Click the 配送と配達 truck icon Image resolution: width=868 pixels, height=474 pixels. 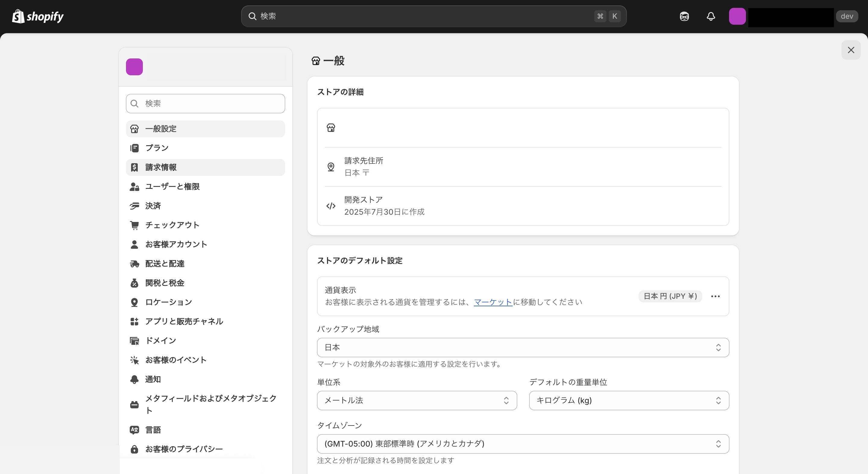tap(134, 264)
